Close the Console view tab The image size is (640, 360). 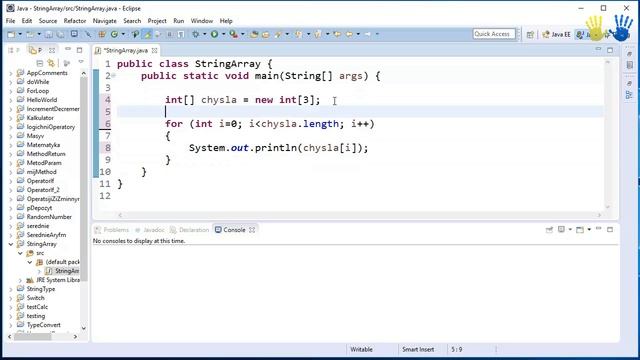[252, 230]
